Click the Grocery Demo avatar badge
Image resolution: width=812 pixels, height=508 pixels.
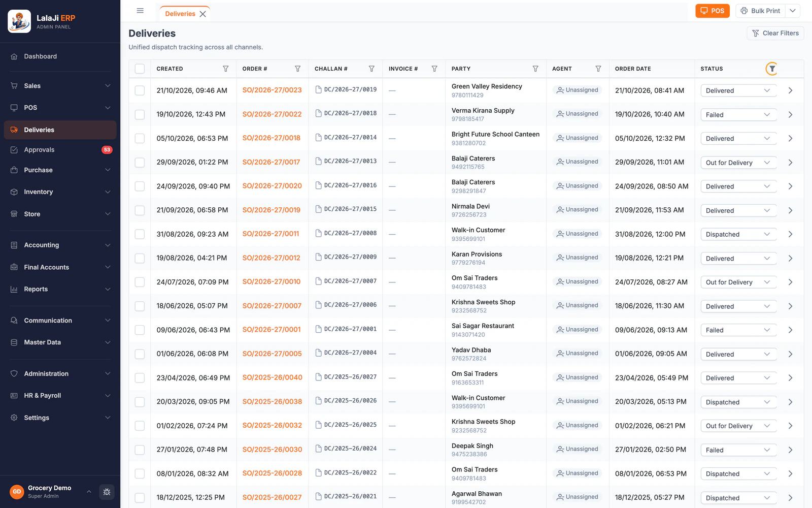[x=17, y=492]
